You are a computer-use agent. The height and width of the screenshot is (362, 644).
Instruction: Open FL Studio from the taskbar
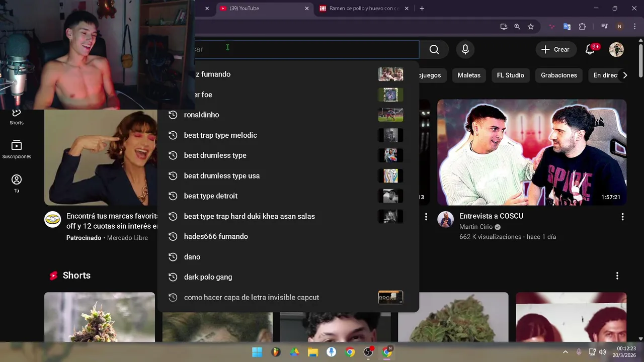tap(276, 352)
